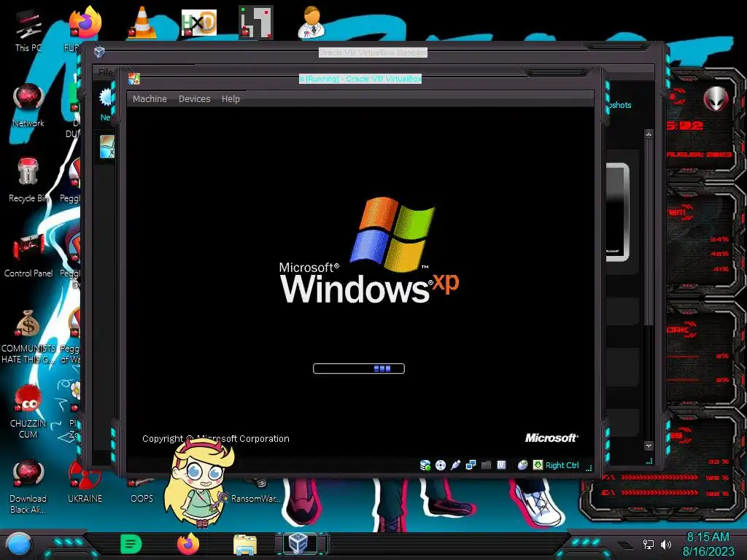
Task: Select the XP virtual machine entry in Manager list
Action: [107, 147]
